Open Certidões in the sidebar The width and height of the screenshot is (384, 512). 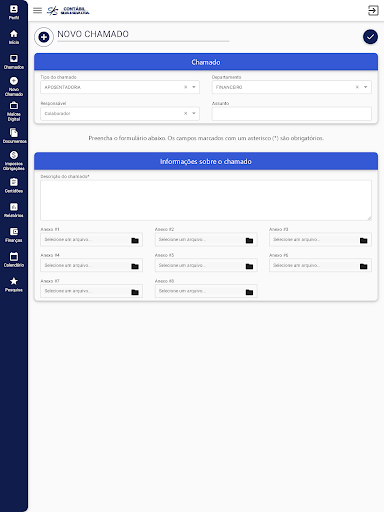point(14,185)
